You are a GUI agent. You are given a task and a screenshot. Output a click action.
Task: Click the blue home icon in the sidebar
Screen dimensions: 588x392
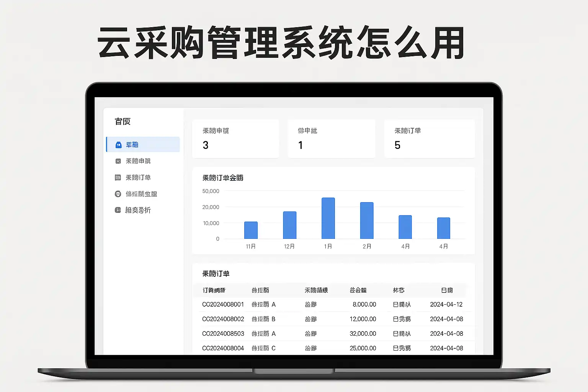119,145
